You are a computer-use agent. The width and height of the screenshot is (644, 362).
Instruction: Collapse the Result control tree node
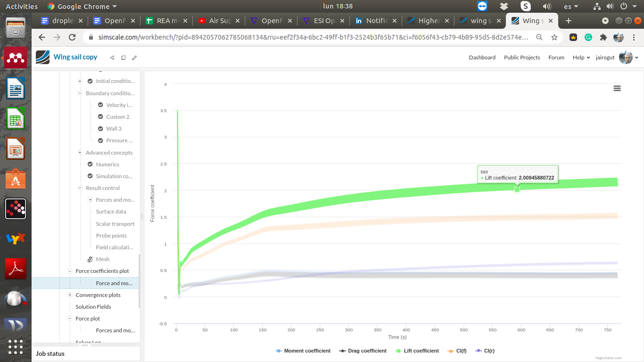[x=80, y=188]
